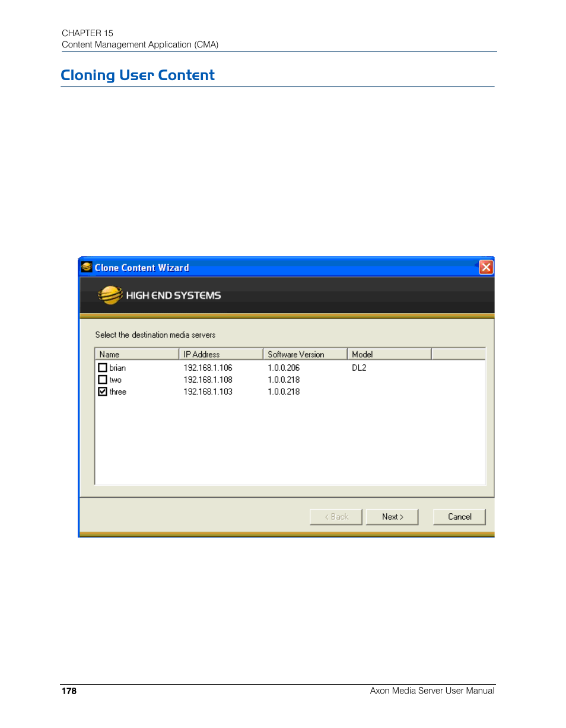The height and width of the screenshot is (728, 566).
Task: Click version 1.0.0.218 in three row
Action: (x=284, y=392)
